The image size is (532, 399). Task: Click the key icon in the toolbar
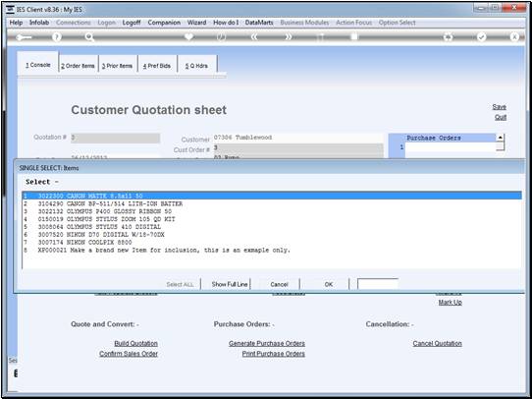(24, 37)
